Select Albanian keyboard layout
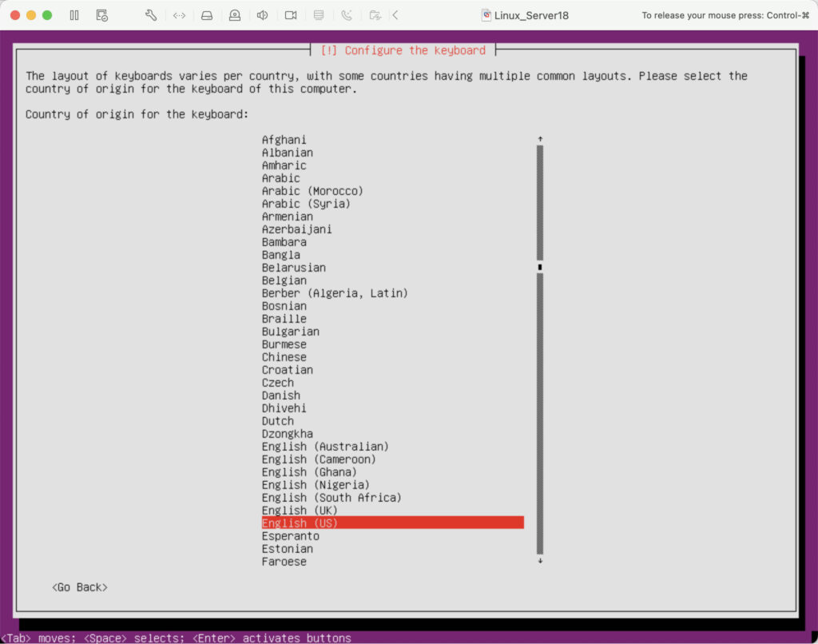Image resolution: width=818 pixels, height=644 pixels. 392,153
